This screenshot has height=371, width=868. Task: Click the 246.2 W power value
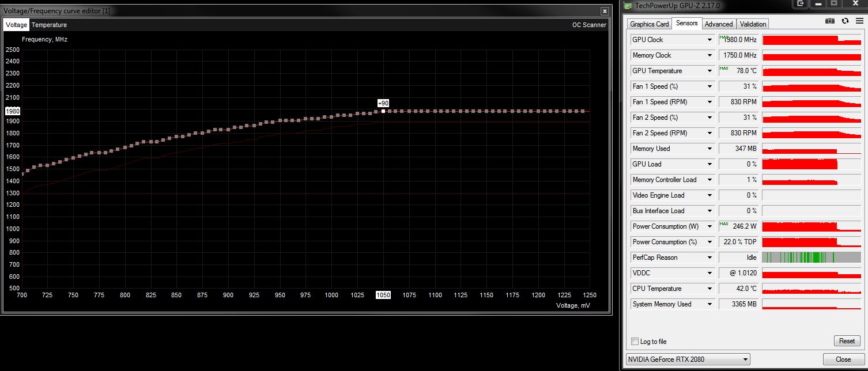click(x=738, y=226)
